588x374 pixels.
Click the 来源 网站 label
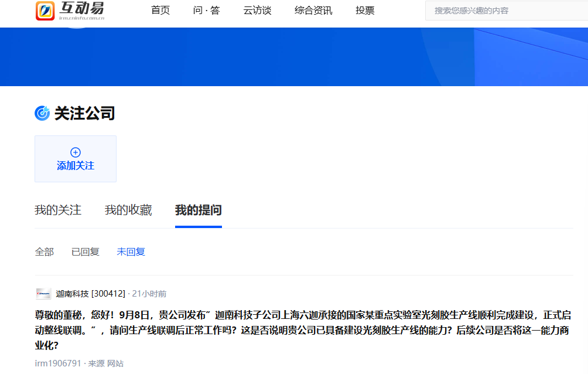click(106, 363)
